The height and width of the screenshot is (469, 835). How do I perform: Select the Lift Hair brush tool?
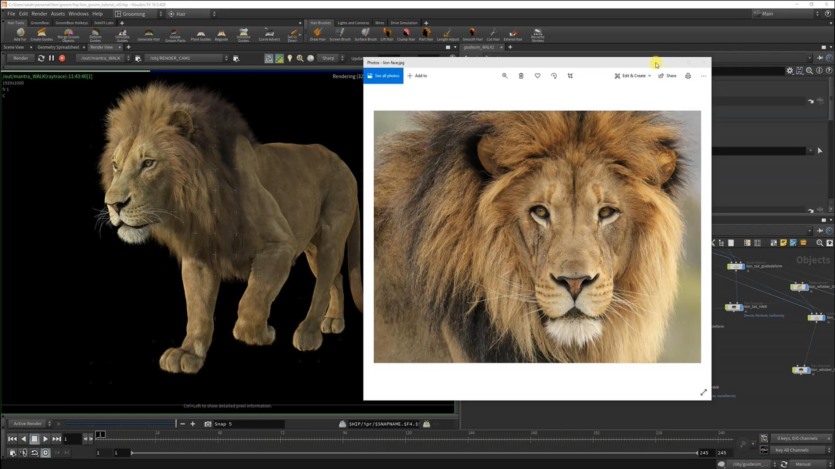pyautogui.click(x=387, y=35)
